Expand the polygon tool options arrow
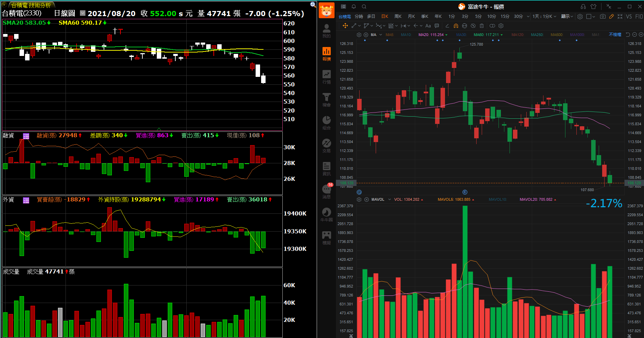Image resolution: width=644 pixels, height=338 pixels. [x=372, y=26]
